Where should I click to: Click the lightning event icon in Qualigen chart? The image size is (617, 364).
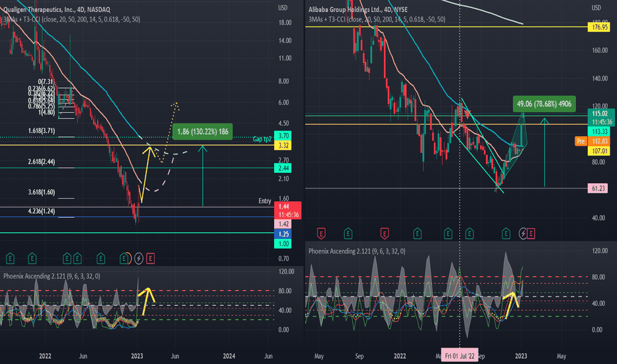[x=138, y=259]
